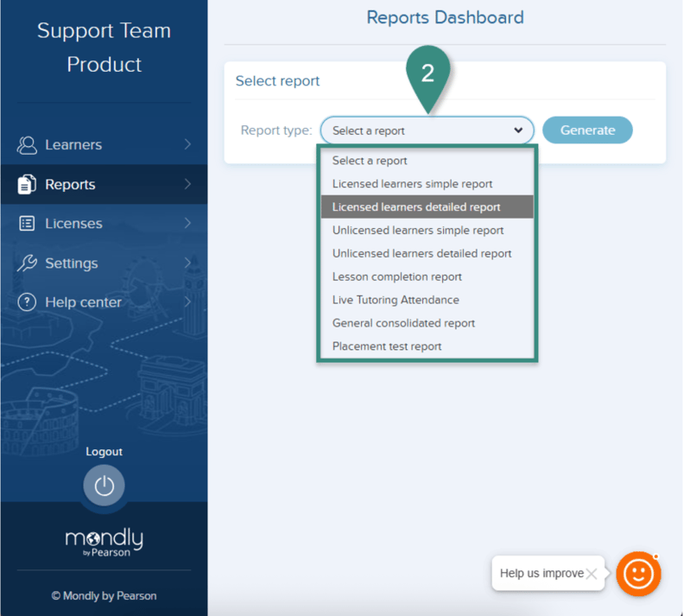The image size is (684, 616).
Task: Select Unlicensed learners detailed report
Action: [x=421, y=254]
